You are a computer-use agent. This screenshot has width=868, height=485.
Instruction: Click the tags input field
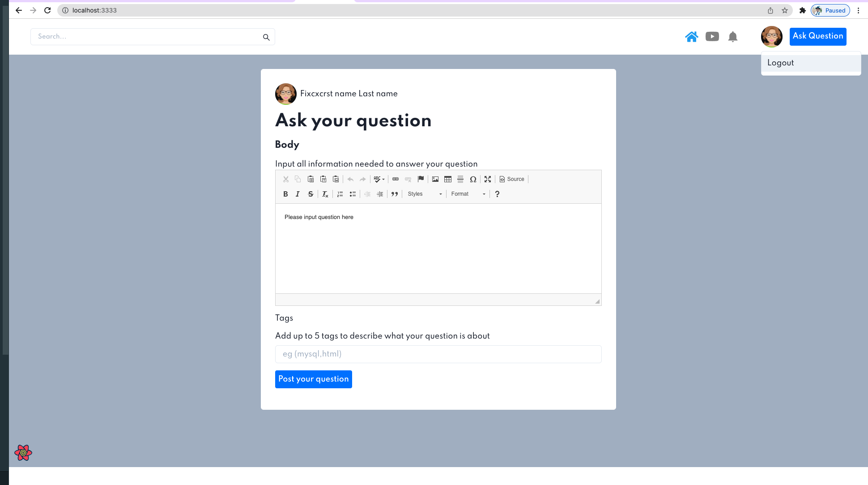(x=438, y=354)
